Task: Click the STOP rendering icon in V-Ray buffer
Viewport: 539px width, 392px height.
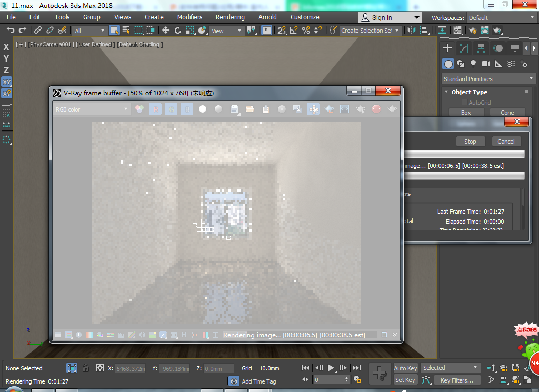Action: click(x=376, y=109)
